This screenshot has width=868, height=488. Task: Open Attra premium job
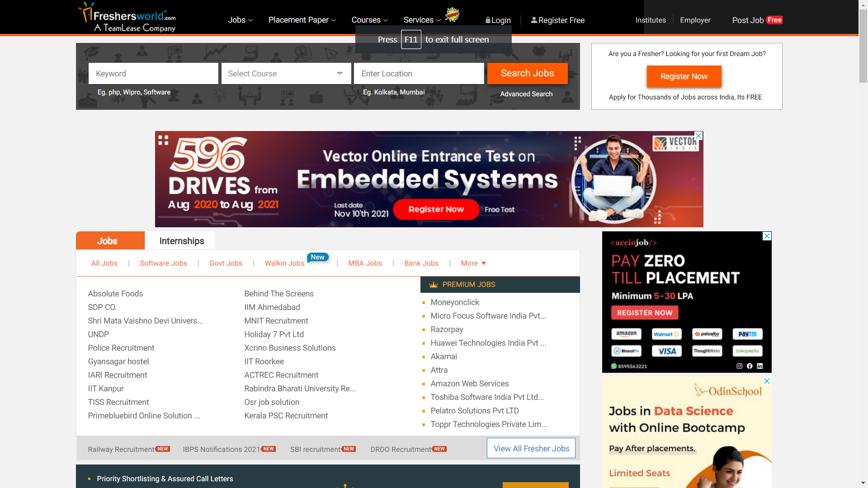coord(439,370)
